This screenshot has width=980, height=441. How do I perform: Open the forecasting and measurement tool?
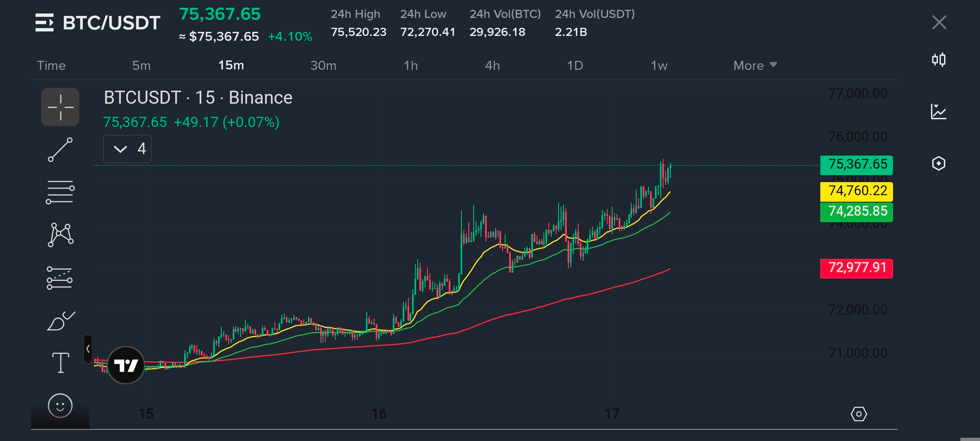(x=60, y=278)
